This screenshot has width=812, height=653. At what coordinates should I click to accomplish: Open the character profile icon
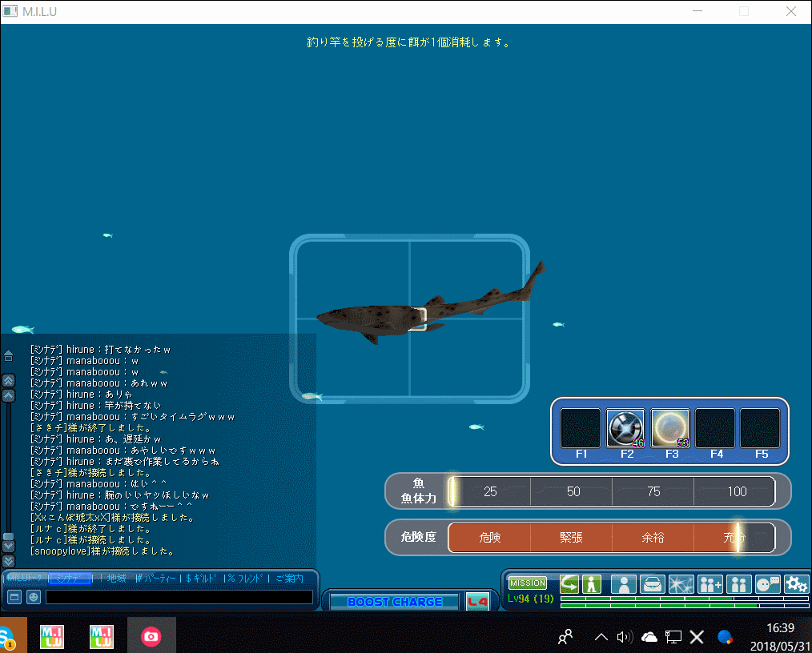624,585
